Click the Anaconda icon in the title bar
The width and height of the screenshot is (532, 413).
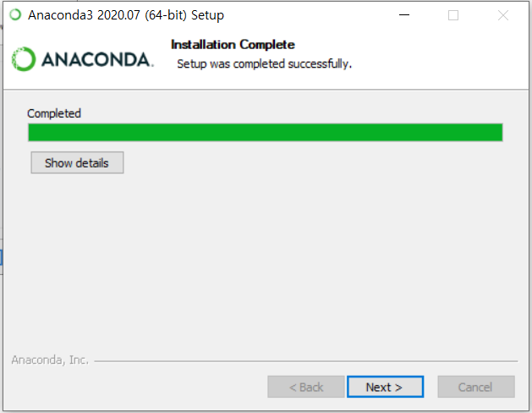click(15, 15)
